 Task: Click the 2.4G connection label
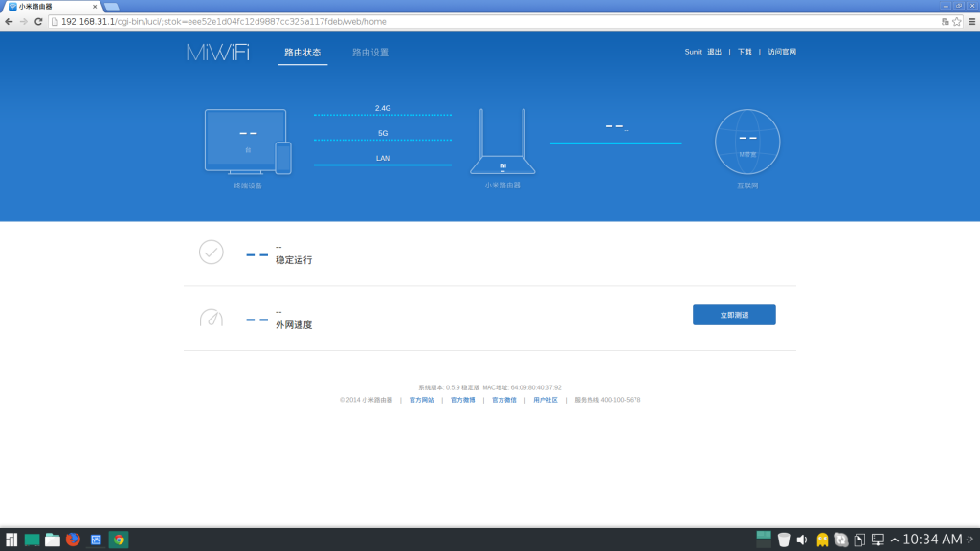pos(383,108)
